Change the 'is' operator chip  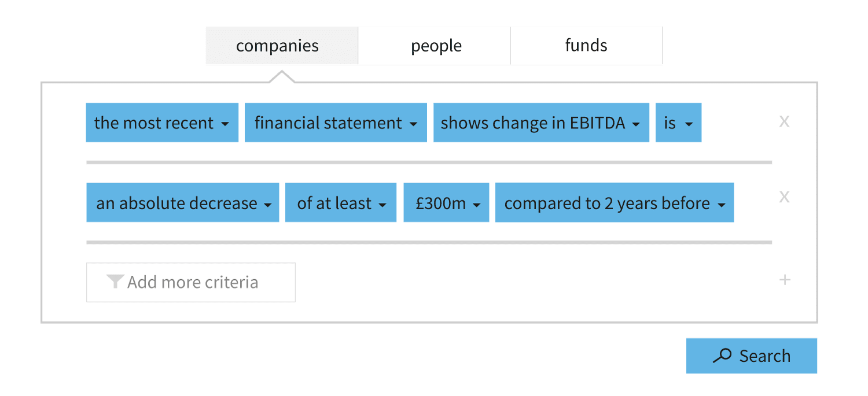point(678,123)
